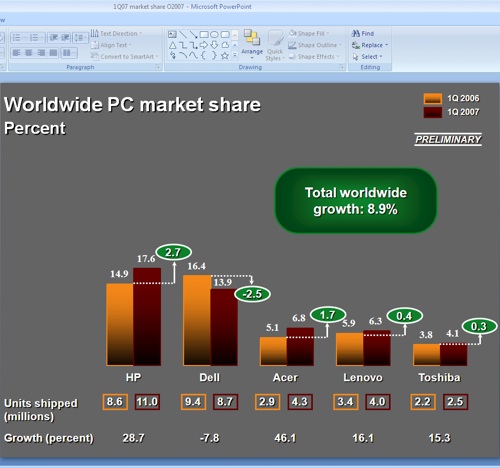Viewport: 500px width, 468px height.
Task: Click the 'Growth (percent)' row label
Action: (49, 438)
